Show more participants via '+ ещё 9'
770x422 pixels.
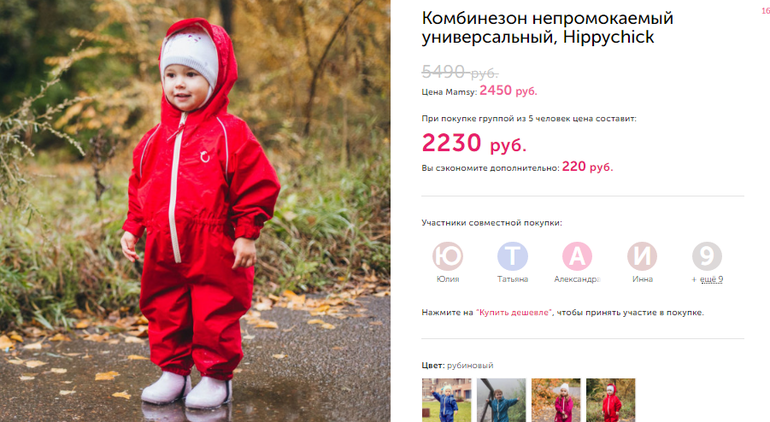pyautogui.click(x=707, y=279)
